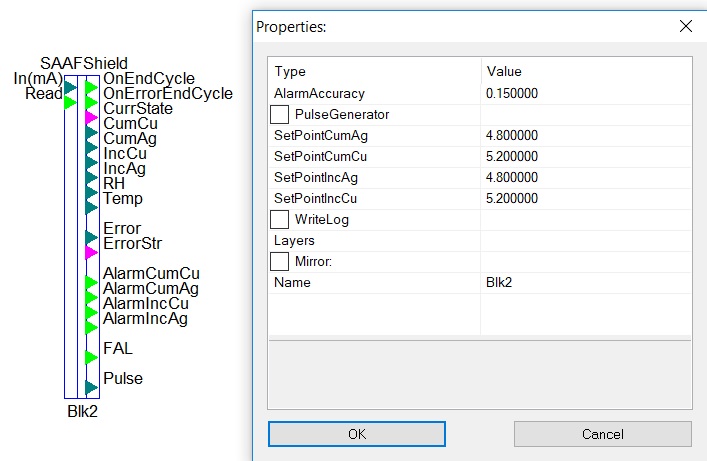Click the green Read input pin
Image resolution: width=707 pixels, height=461 pixels.
point(70,103)
